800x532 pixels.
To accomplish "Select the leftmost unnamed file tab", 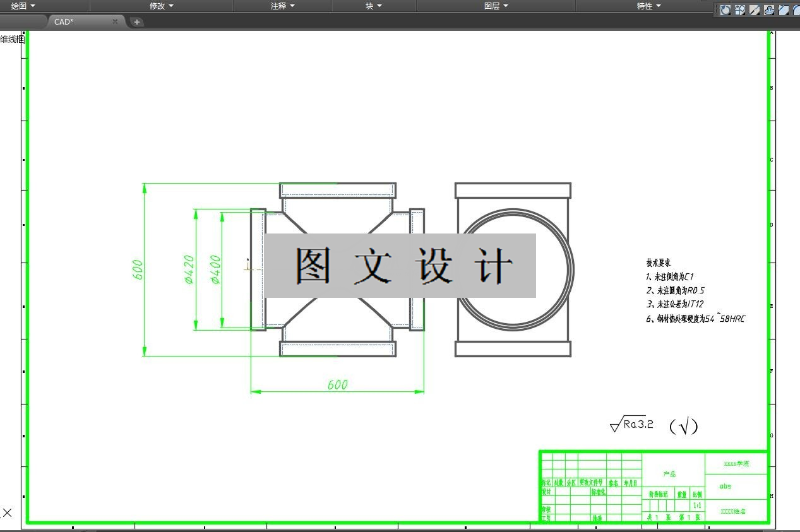I will click(23, 21).
